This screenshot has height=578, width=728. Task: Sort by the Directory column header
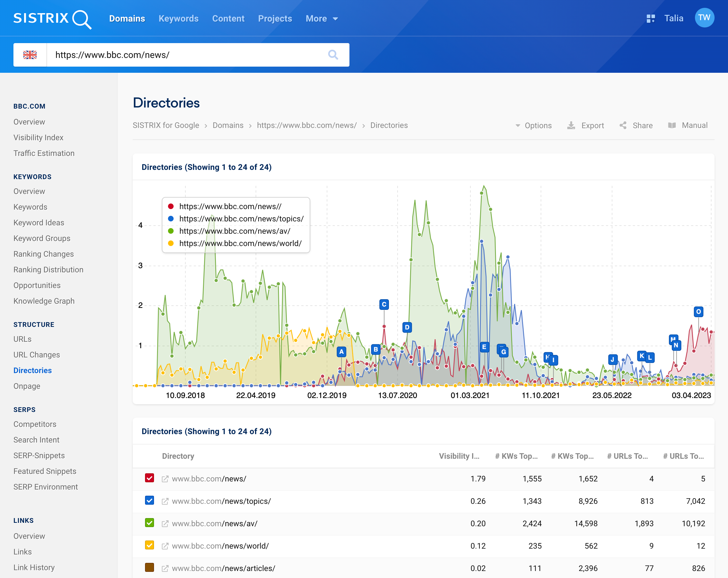click(x=178, y=456)
